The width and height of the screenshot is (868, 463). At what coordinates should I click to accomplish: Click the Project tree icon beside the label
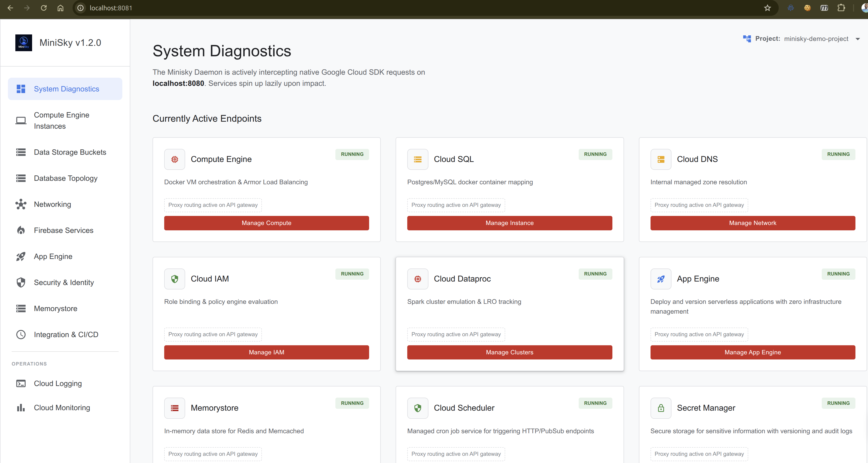pos(747,39)
